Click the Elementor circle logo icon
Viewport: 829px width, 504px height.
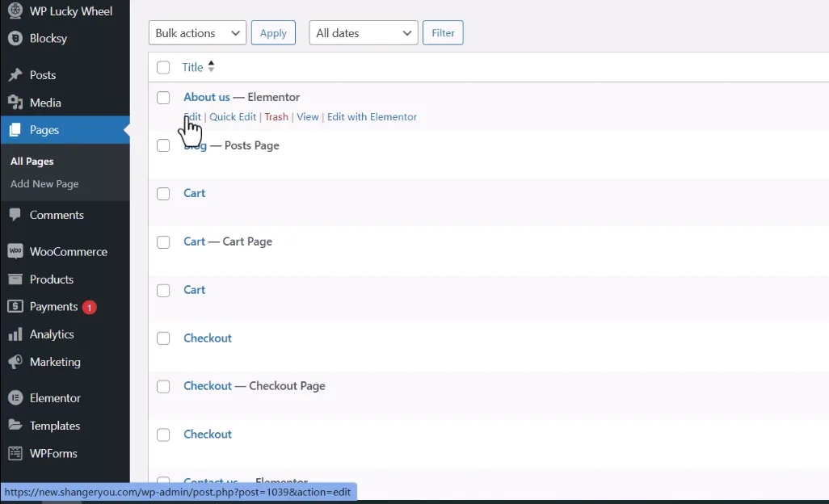click(15, 398)
